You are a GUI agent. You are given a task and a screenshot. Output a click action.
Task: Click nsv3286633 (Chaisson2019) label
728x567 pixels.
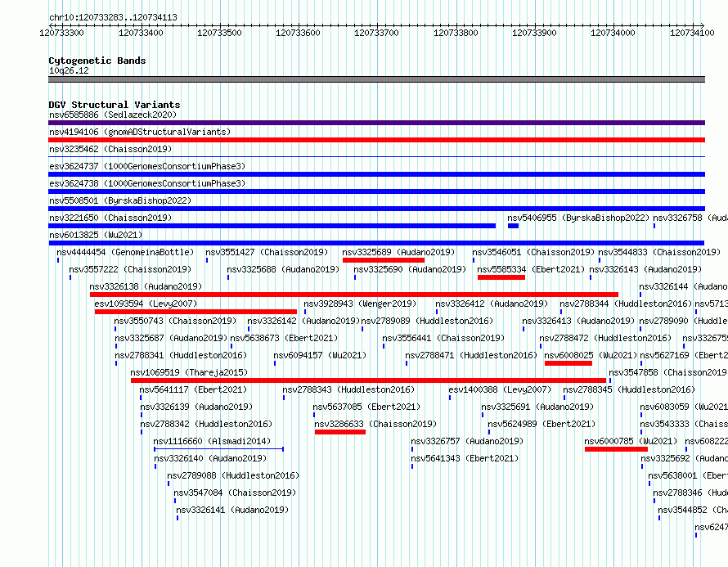click(x=375, y=424)
